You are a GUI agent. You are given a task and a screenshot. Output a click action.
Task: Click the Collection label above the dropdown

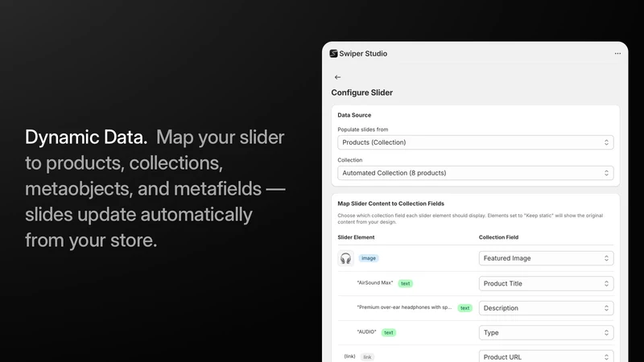point(350,160)
